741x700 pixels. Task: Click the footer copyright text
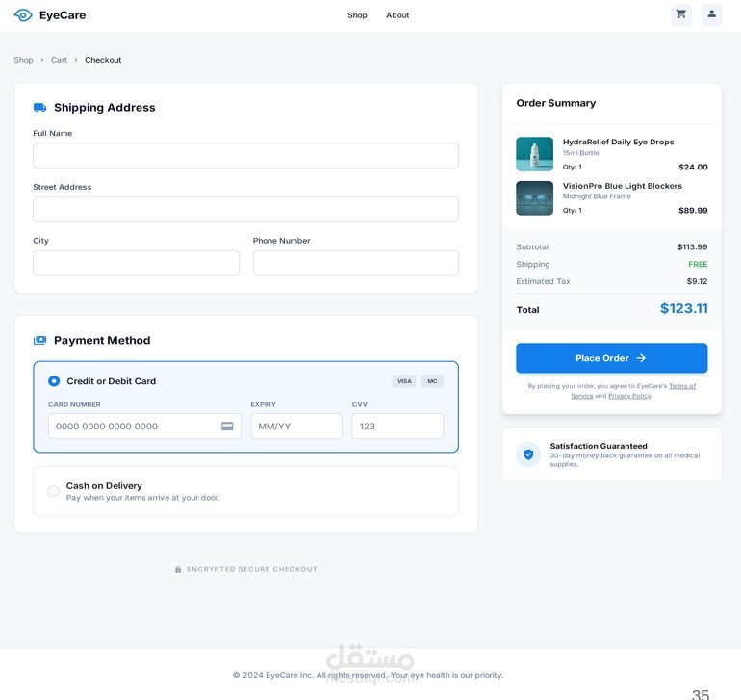[x=368, y=675]
